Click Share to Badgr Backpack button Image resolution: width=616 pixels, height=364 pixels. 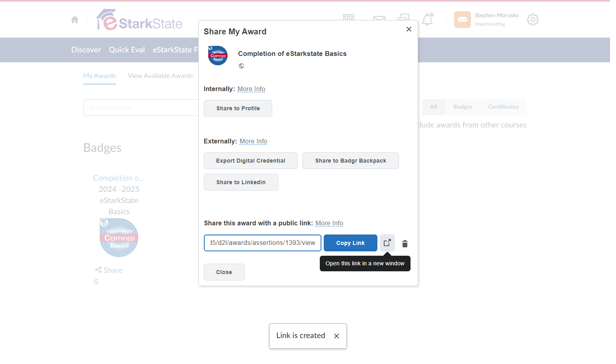coord(351,161)
